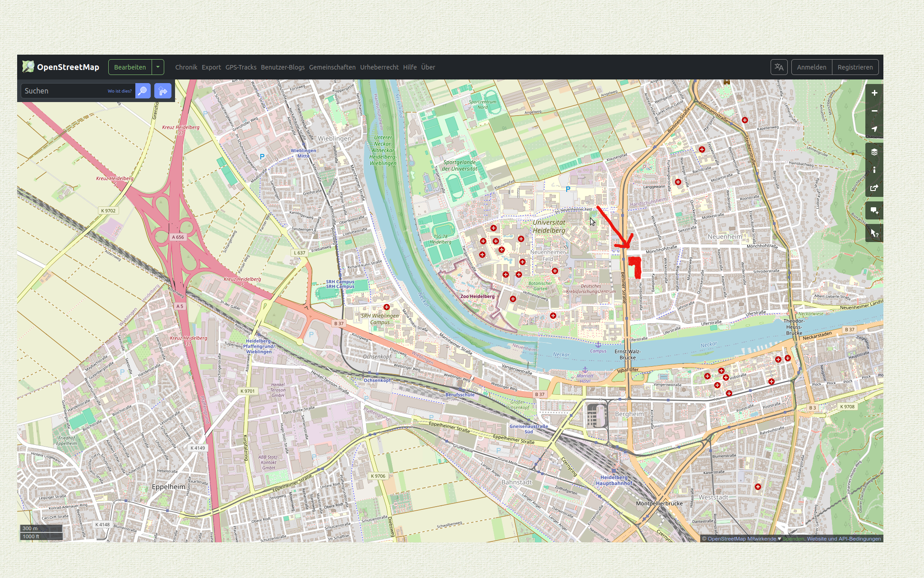924x578 pixels.
Task: Click the K 9706 road shield
Action: (378, 476)
